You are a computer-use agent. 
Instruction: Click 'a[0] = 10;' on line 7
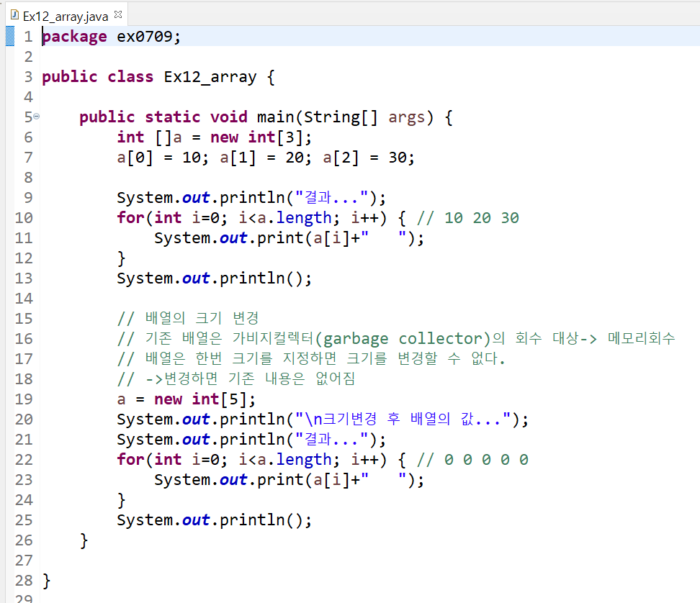click(163, 158)
